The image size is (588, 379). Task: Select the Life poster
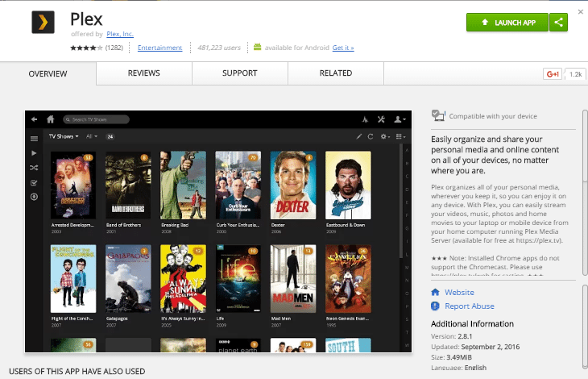(x=238, y=279)
